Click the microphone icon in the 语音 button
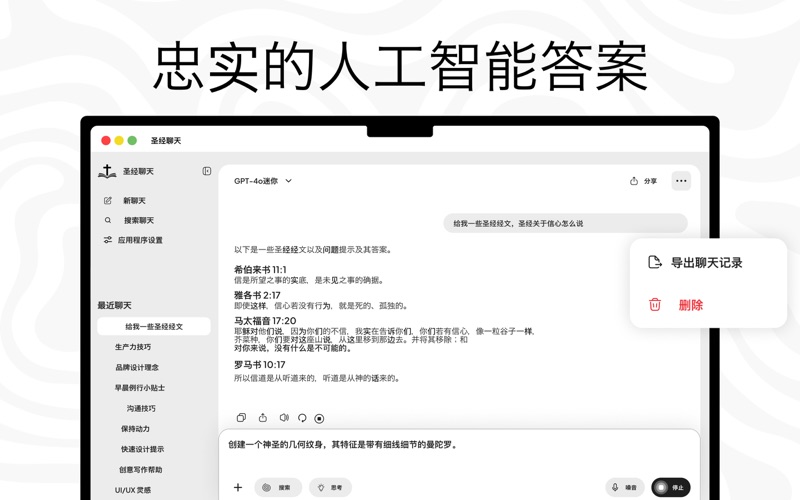Screen dimensions: 800x500 [615, 487]
